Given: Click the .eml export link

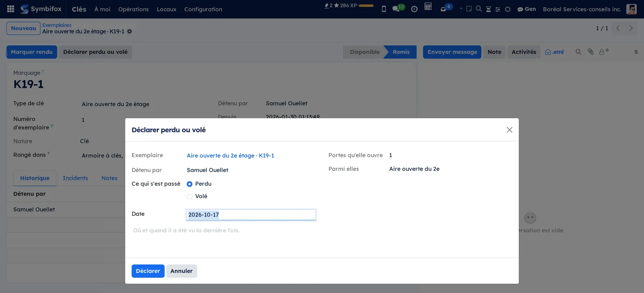Looking at the screenshot, I should (554, 52).
